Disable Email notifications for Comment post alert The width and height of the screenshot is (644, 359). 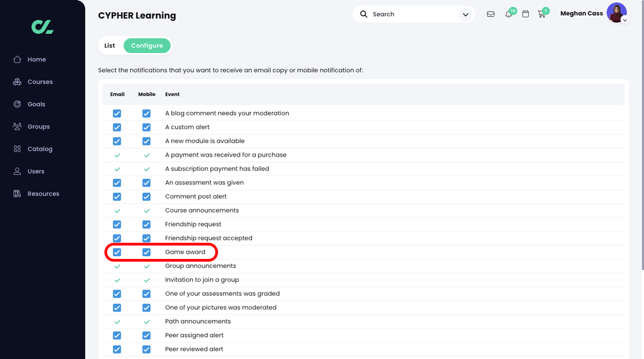click(x=117, y=196)
